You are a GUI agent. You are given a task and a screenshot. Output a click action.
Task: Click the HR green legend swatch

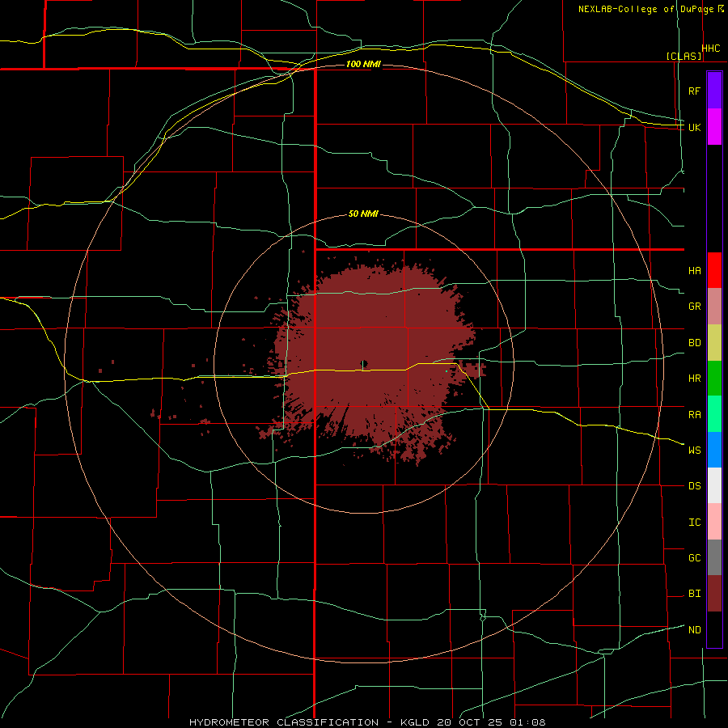[x=714, y=379]
